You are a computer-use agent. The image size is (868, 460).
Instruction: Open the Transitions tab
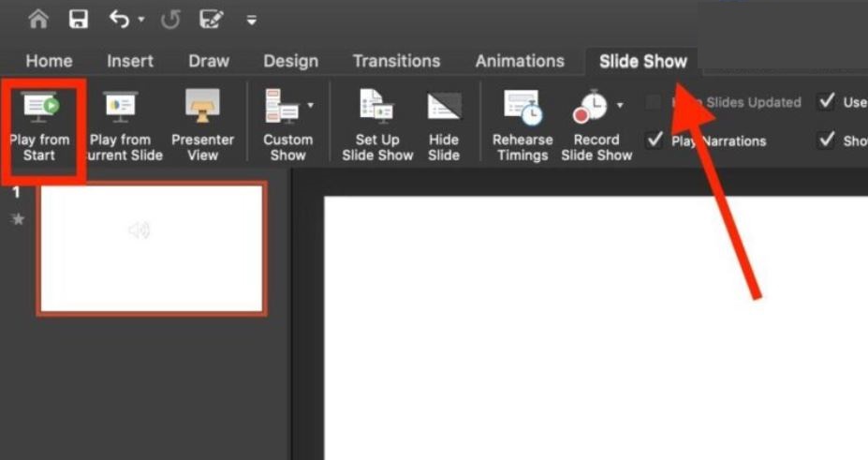pos(396,61)
